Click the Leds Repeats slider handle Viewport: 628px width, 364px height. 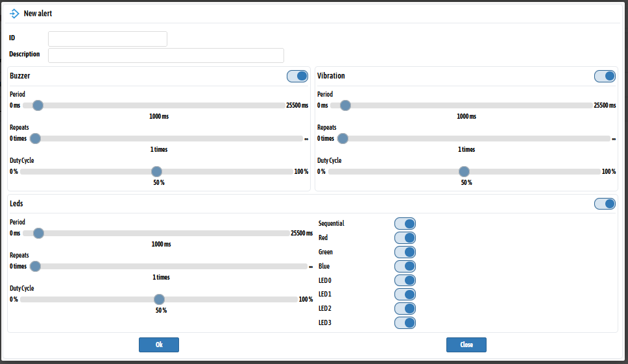pyautogui.click(x=35, y=266)
